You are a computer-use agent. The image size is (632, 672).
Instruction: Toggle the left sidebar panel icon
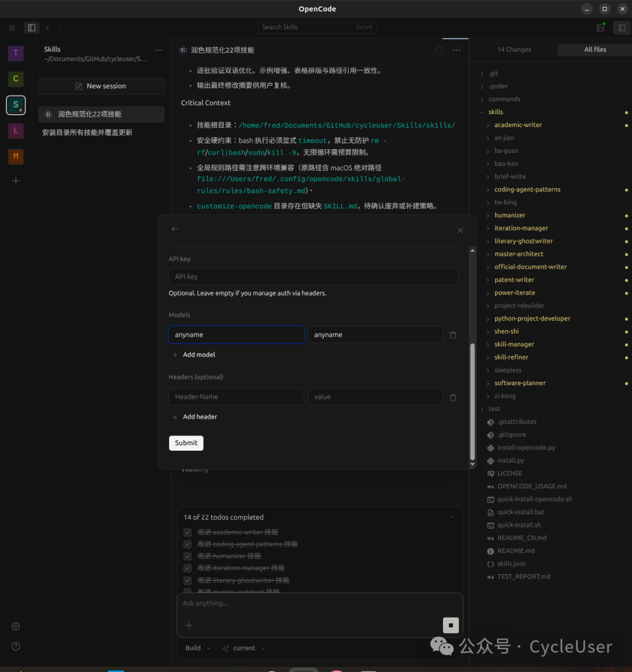tap(32, 28)
